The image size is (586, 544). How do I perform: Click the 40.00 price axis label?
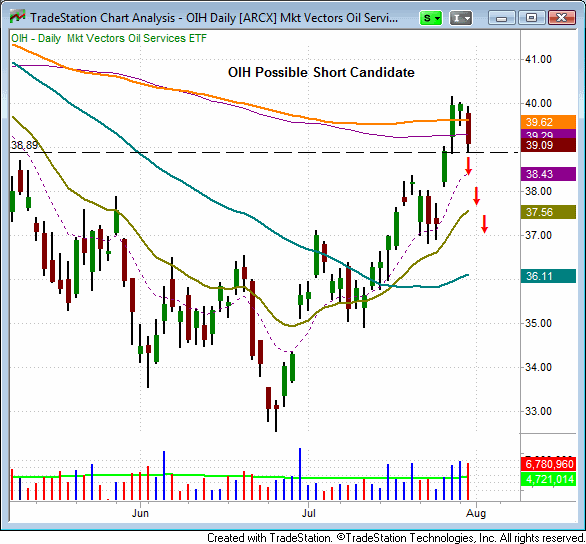click(x=538, y=103)
